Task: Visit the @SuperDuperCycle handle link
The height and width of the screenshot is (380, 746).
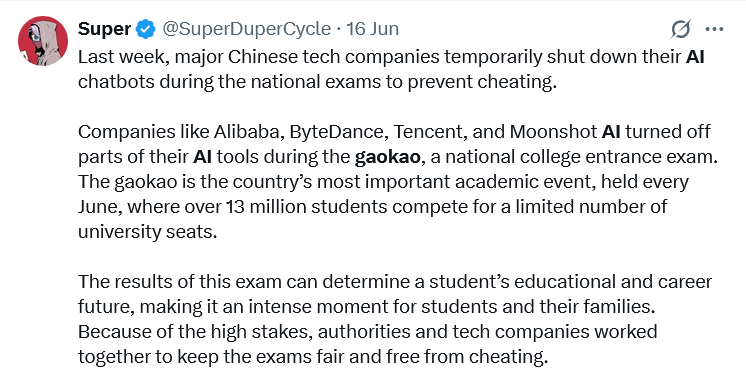Action: tap(246, 29)
